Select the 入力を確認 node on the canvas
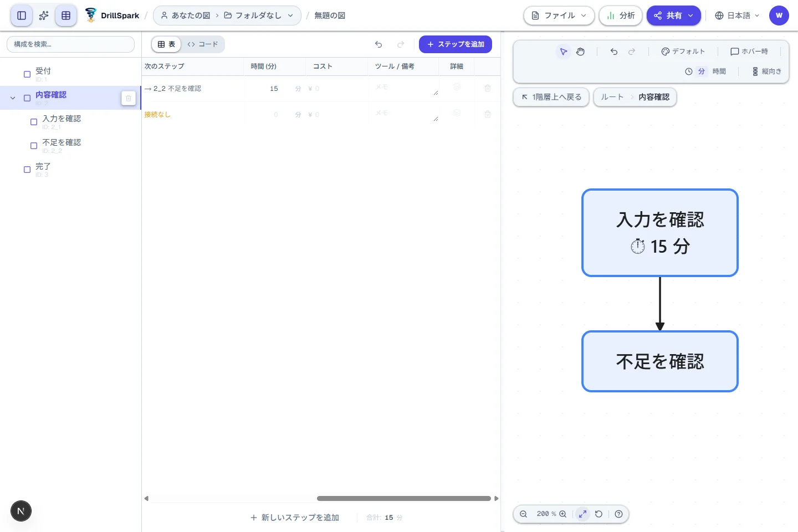Image resolution: width=798 pixels, height=532 pixels. coord(660,233)
